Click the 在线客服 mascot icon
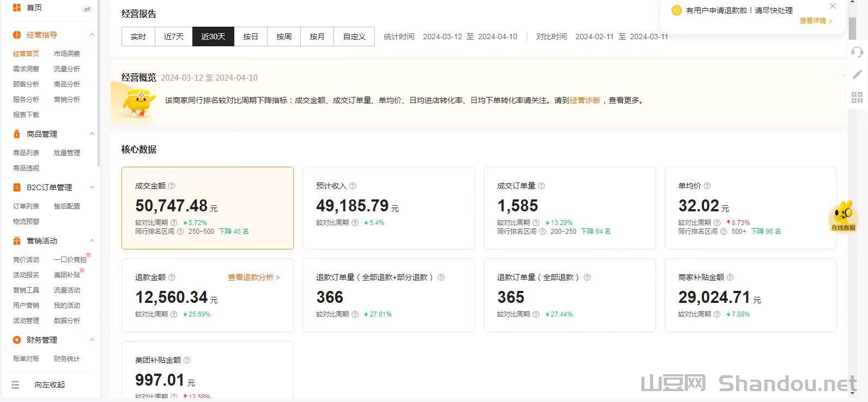Viewport: 868px width, 402px height. (843, 215)
